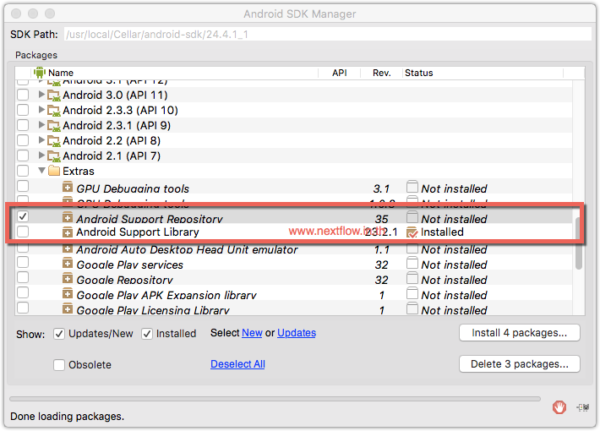The height and width of the screenshot is (431, 600).
Task: Toggle the Updates/New filter checkbox
Action: (x=59, y=334)
